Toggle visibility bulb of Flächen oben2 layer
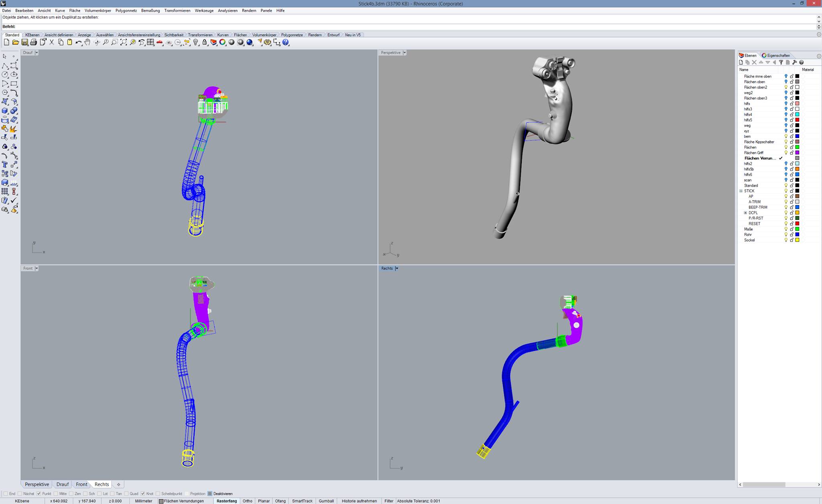 pyautogui.click(x=786, y=87)
